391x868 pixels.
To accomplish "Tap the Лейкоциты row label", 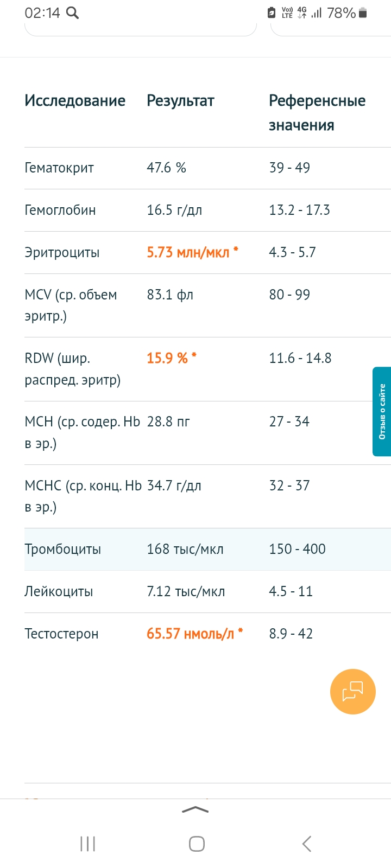I will click(x=59, y=591).
